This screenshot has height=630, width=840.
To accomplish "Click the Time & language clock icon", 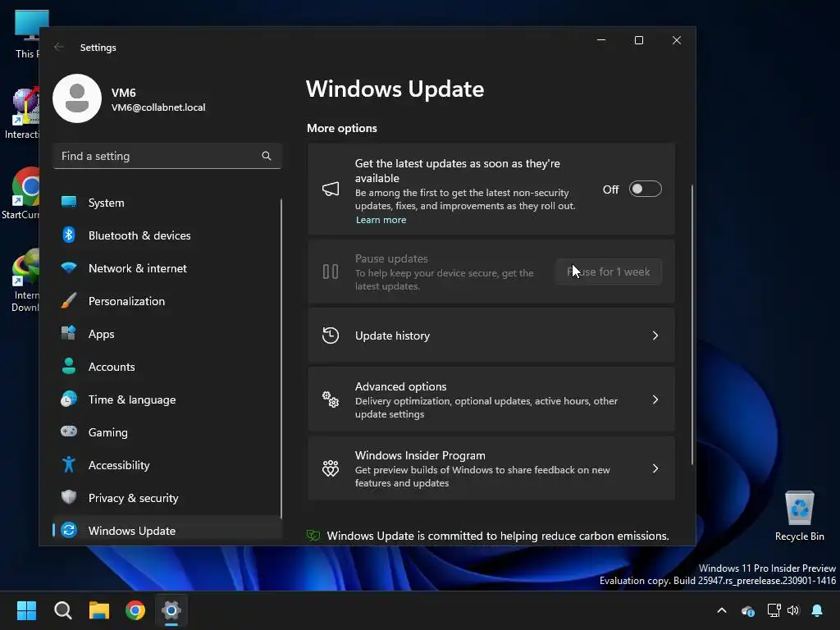I will tap(69, 399).
